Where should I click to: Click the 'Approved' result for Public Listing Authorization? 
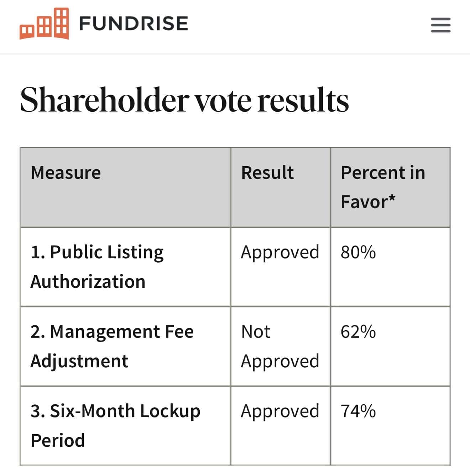pyautogui.click(x=279, y=252)
